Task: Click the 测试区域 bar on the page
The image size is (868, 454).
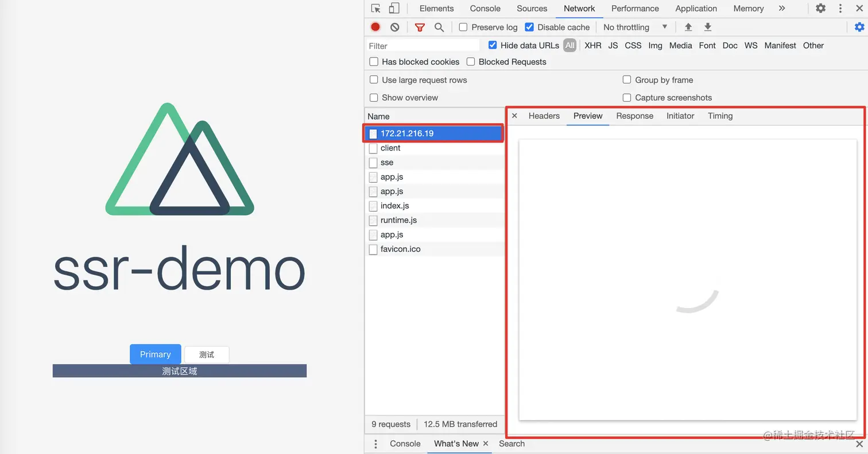Action: coord(180,371)
